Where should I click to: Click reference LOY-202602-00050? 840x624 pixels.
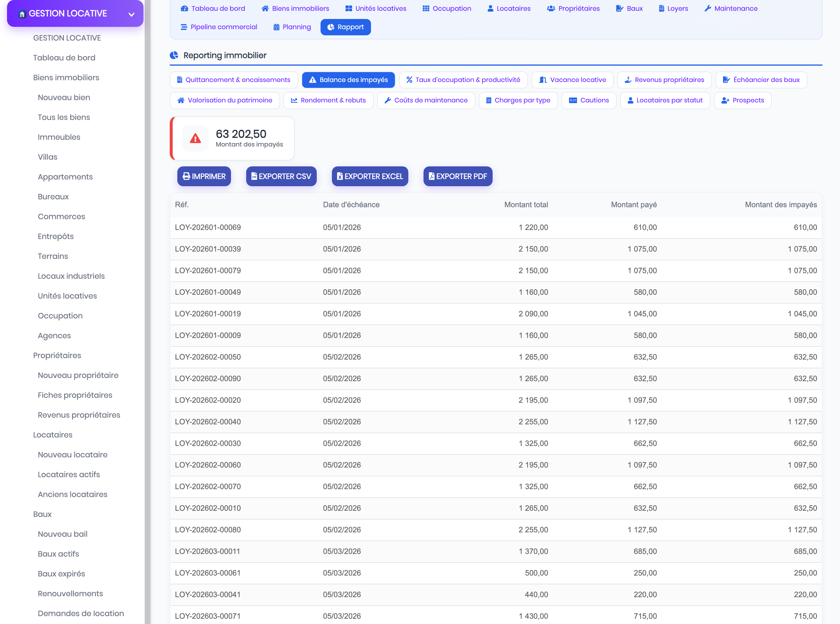pos(208,357)
